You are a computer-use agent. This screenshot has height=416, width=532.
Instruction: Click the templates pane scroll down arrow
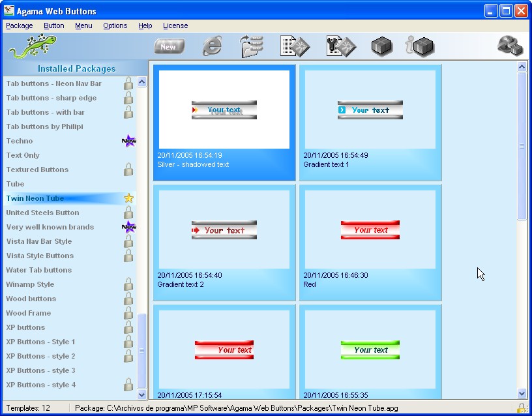pyautogui.click(x=522, y=394)
